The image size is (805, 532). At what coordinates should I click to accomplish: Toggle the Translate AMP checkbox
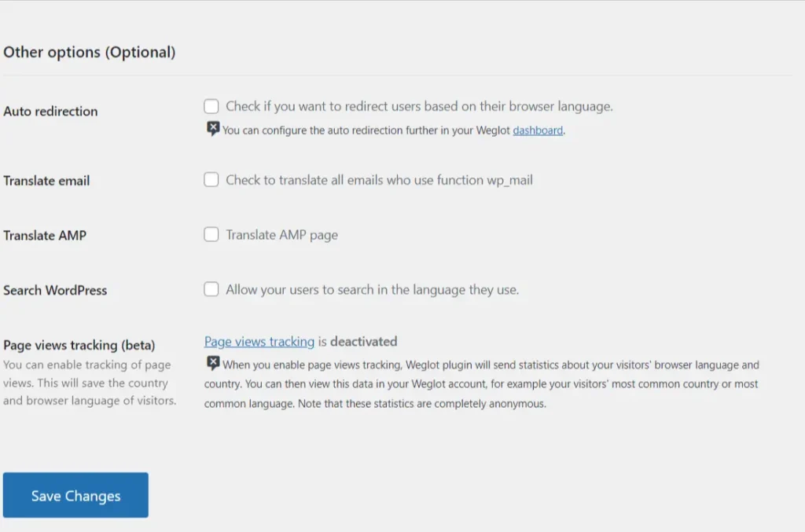(211, 234)
